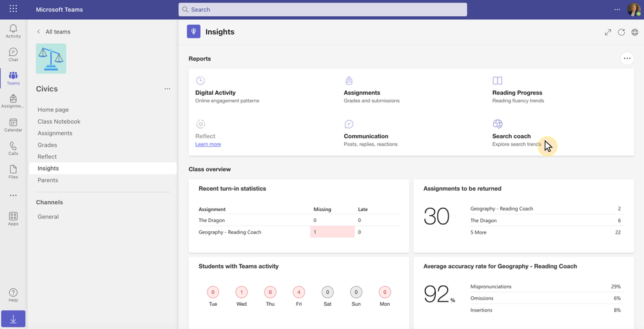Viewport: 644px width, 329px height.
Task: Open the General channel
Action: click(48, 217)
